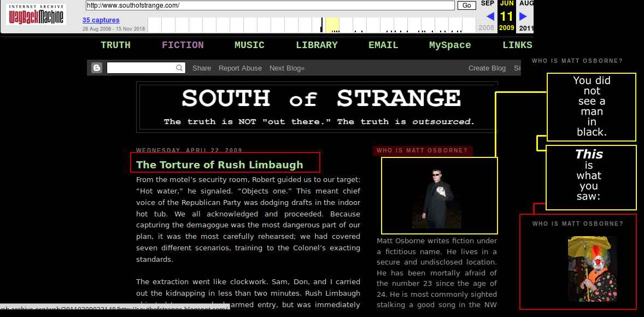The height and width of the screenshot is (317, 644).
Task: Click the JUN 11 2009 current capture date
Action: pos(507,16)
